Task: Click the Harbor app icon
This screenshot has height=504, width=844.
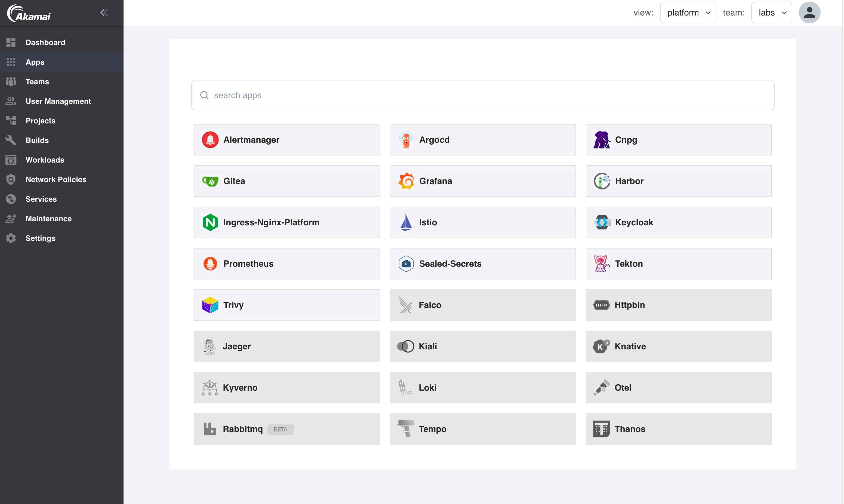Action: (x=602, y=181)
